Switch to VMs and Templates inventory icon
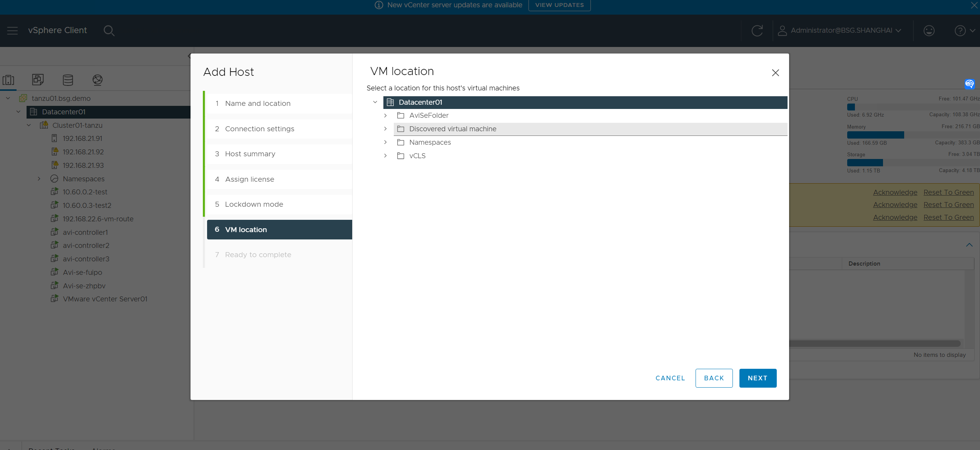Image resolution: width=980 pixels, height=450 pixels. [x=38, y=80]
